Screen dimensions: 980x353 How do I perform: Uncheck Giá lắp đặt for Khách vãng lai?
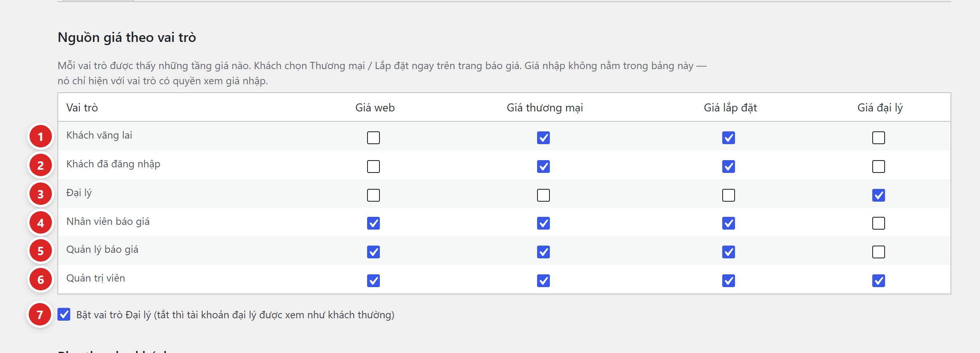(x=729, y=138)
